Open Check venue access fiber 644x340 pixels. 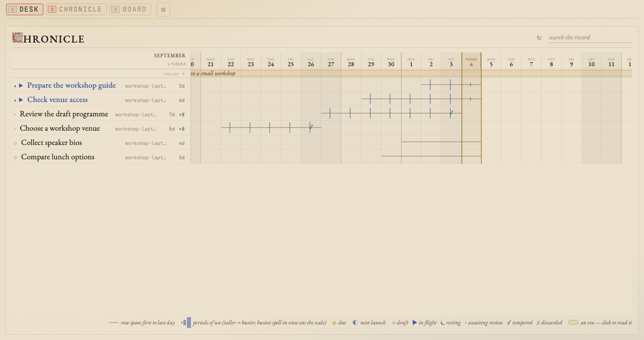[57, 100]
